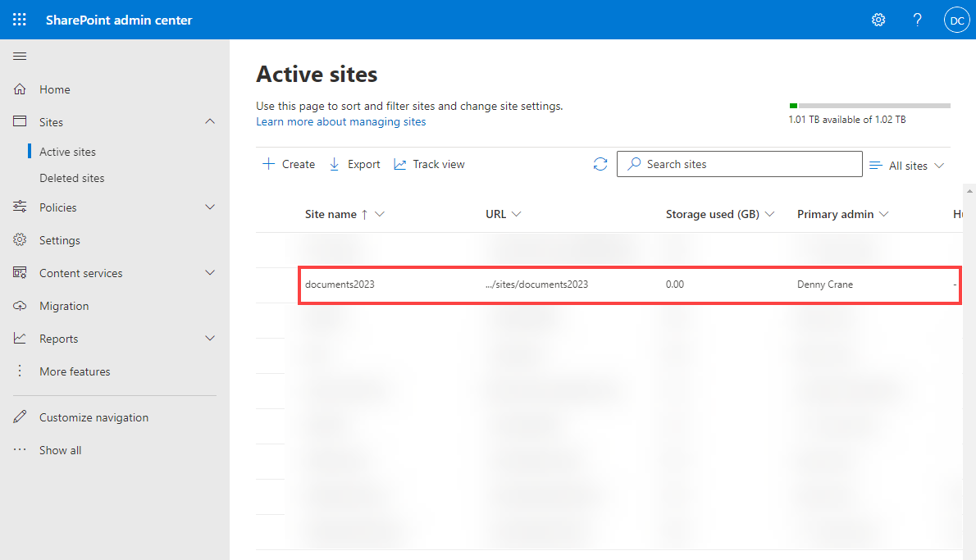
Task: Click the Search sites input field
Action: tap(740, 164)
